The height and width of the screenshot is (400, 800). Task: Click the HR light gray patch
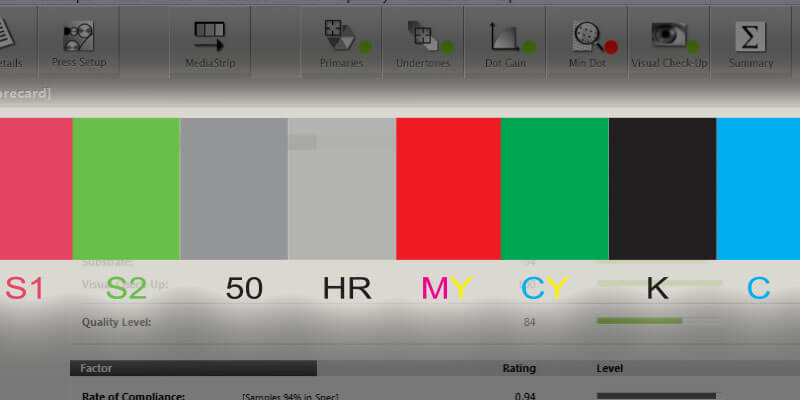[342, 189]
